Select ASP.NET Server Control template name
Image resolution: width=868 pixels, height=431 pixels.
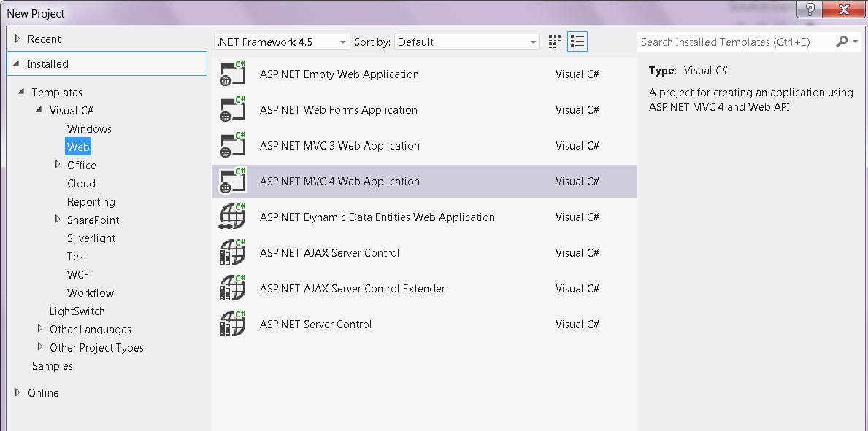pos(315,325)
